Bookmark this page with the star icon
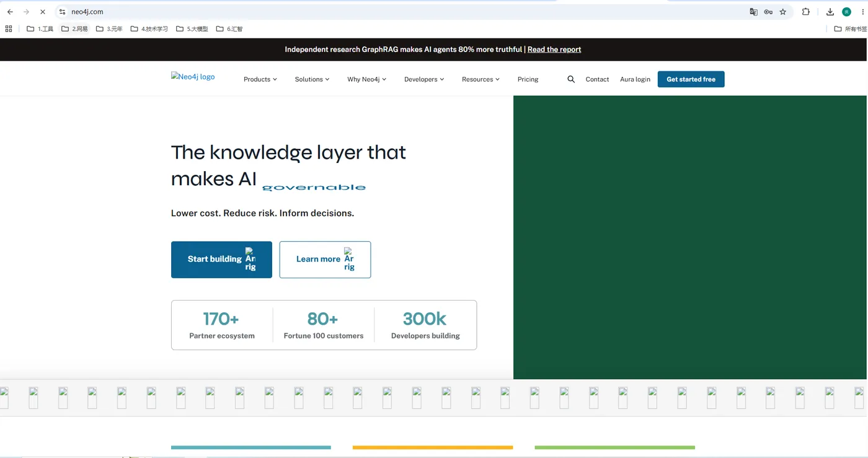 click(x=783, y=12)
